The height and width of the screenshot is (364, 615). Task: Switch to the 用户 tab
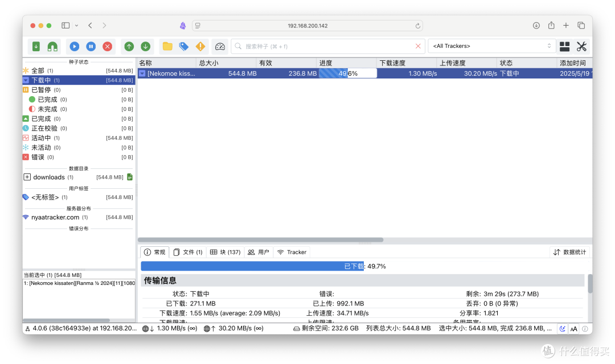point(259,252)
